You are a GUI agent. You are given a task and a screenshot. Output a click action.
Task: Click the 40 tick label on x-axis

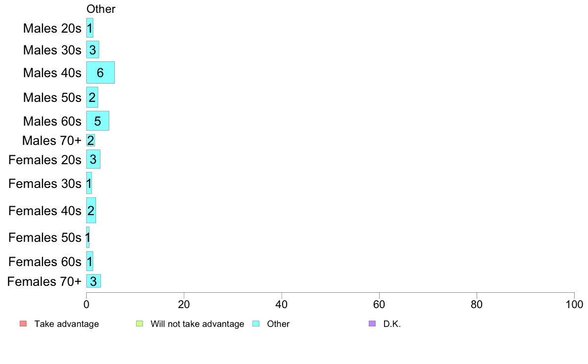pyautogui.click(x=282, y=304)
